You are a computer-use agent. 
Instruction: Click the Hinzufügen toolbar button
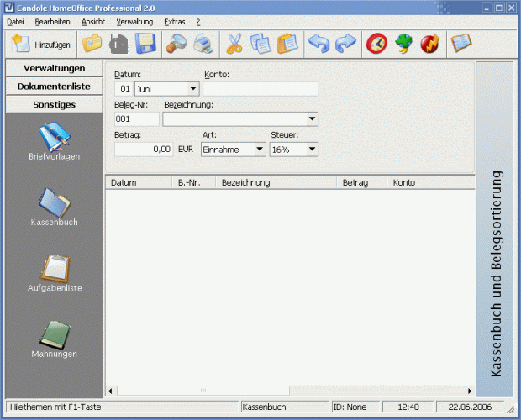pyautogui.click(x=40, y=44)
